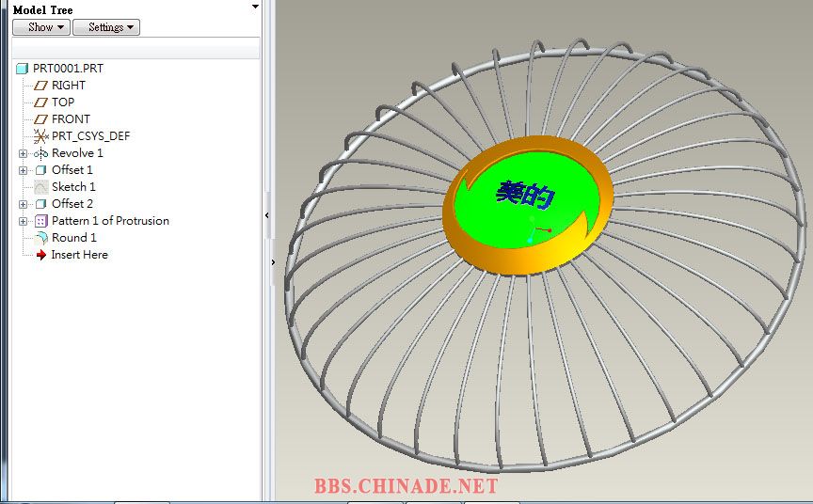Screen dimensions: 813x504
Task: Select the FRONT datum plane icon
Action: click(x=40, y=119)
